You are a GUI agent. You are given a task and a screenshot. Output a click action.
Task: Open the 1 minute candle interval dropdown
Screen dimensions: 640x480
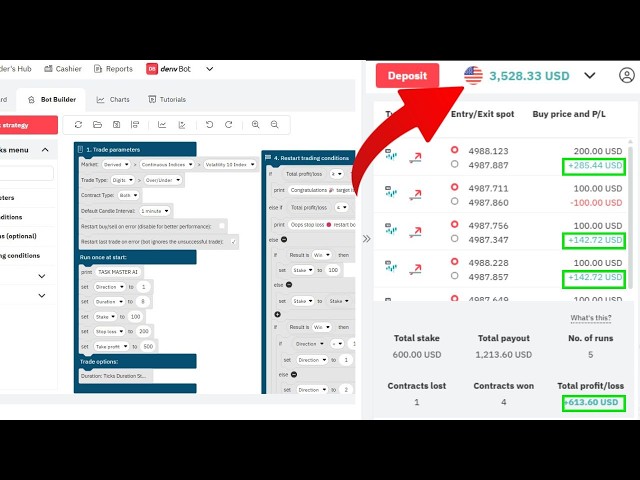coord(154,211)
